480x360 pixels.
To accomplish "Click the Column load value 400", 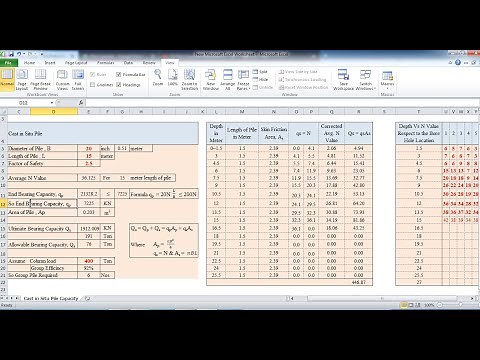I will pos(89,261).
